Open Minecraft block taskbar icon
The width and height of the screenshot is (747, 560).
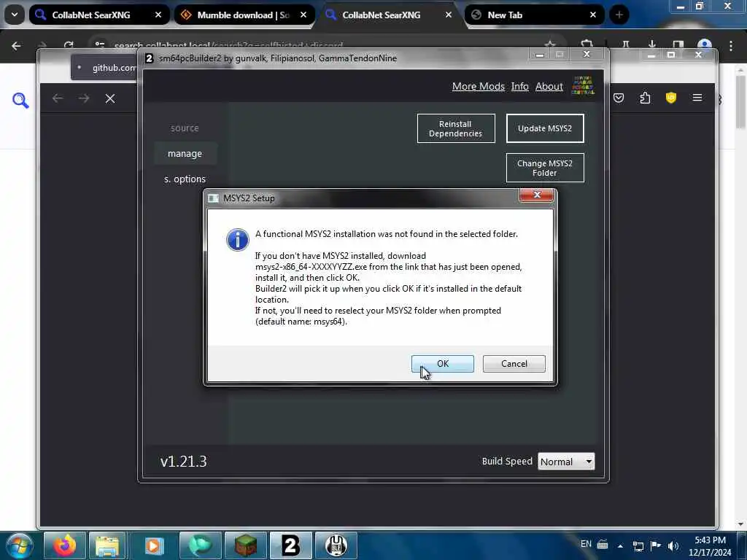coord(245,545)
